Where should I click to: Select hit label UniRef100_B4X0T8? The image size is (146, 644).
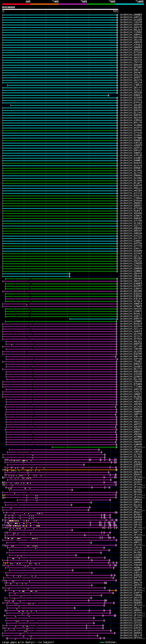pyautogui.click(x=131, y=530)
